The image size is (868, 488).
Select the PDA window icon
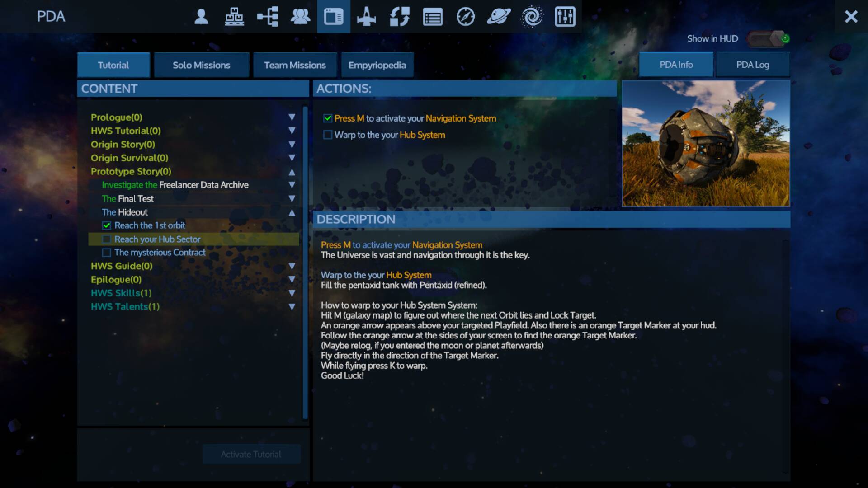334,17
